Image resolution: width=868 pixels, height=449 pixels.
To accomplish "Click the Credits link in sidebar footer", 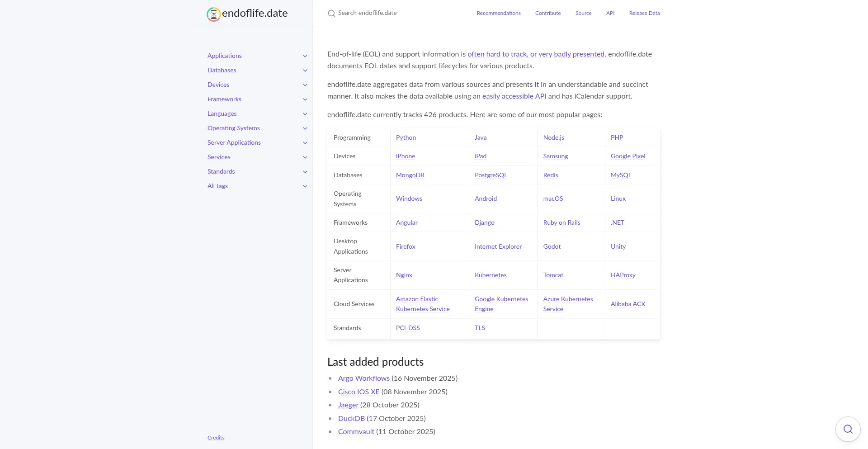I will [x=216, y=438].
